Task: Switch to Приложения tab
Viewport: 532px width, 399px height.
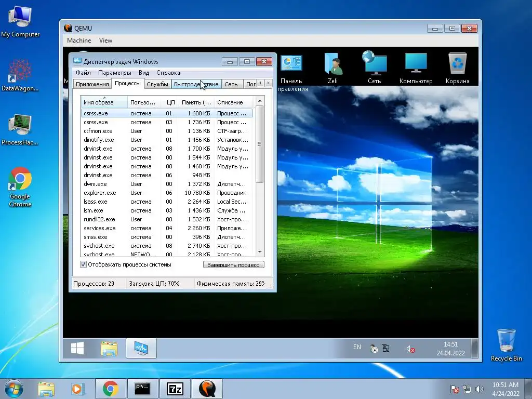Action: coord(92,84)
